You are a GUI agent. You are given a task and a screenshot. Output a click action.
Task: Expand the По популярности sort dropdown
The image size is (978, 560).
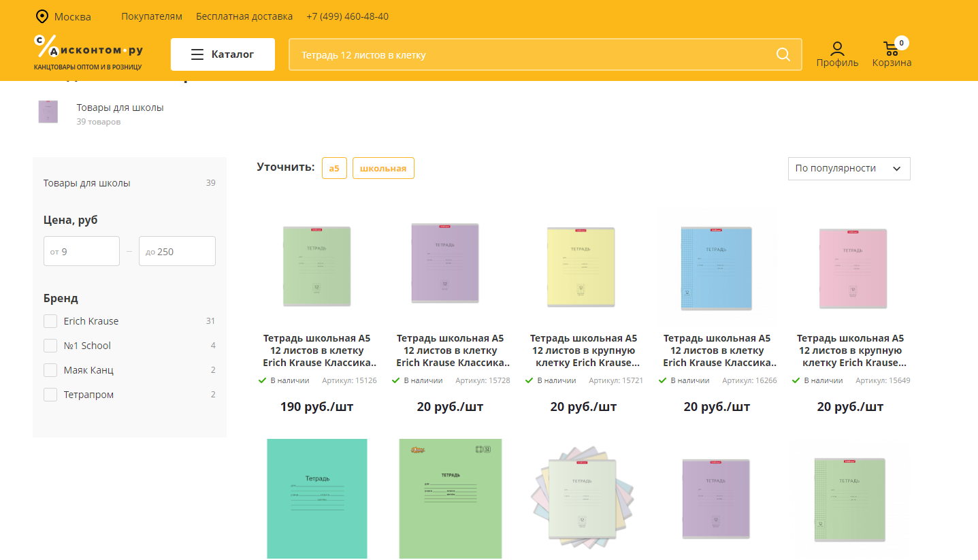click(848, 169)
